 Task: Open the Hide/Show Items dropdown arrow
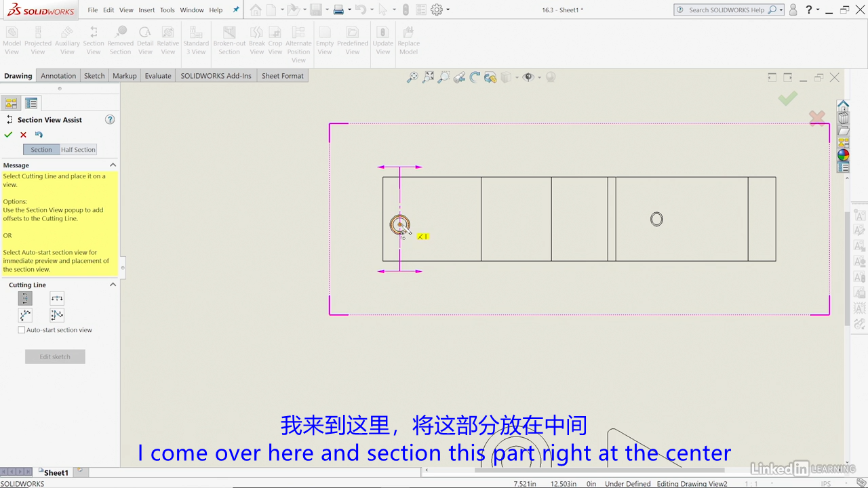point(540,78)
